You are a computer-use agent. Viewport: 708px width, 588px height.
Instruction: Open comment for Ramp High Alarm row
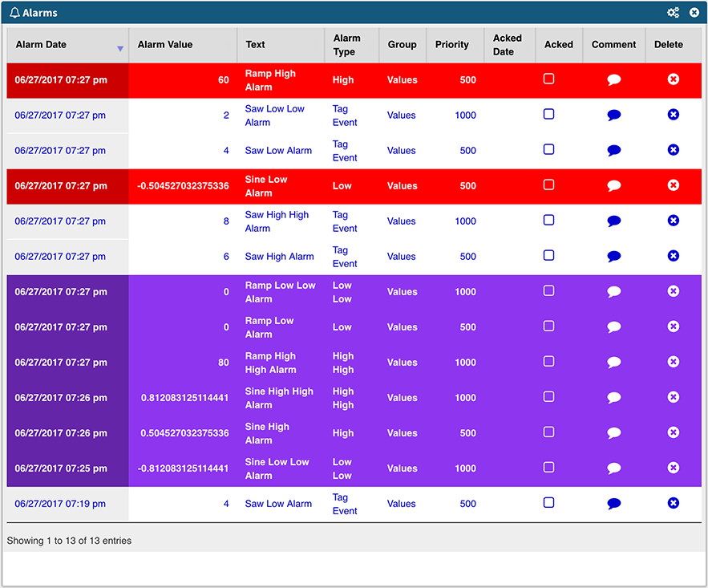click(614, 79)
